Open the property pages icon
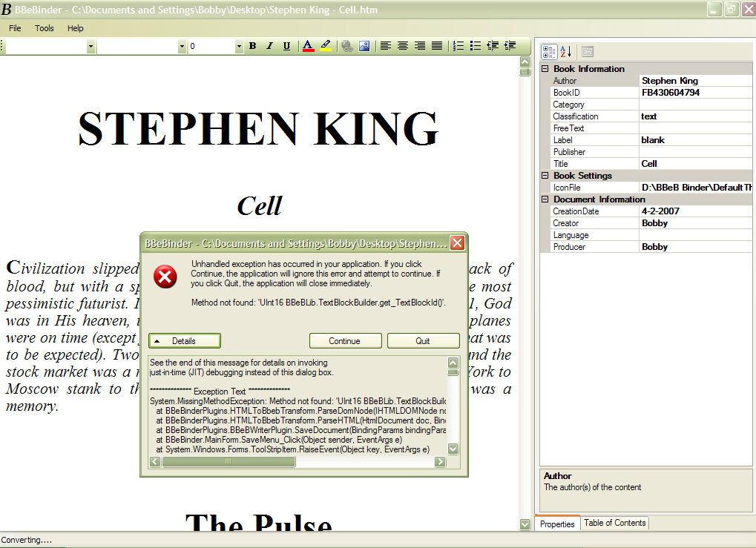The height and width of the screenshot is (548, 756). 588,52
